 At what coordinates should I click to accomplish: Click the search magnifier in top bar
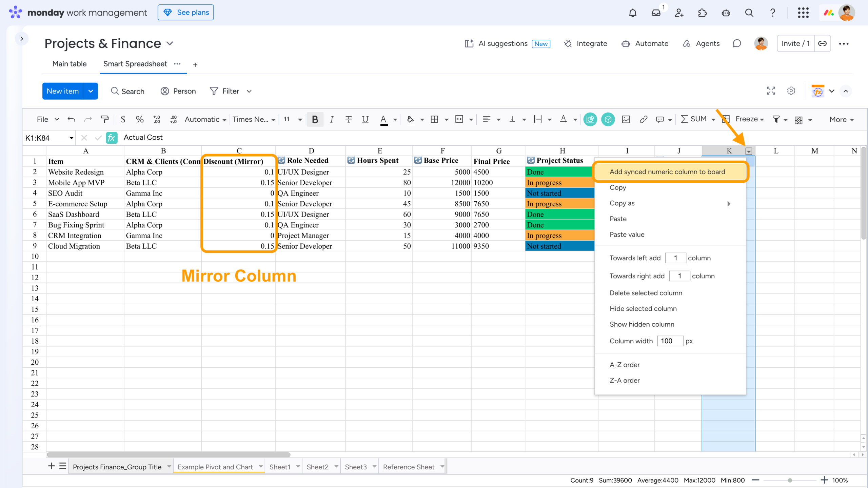coord(749,13)
